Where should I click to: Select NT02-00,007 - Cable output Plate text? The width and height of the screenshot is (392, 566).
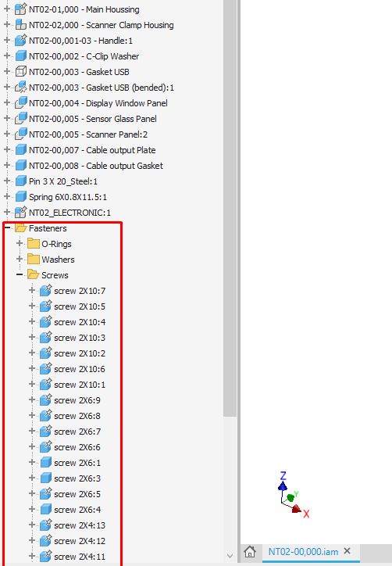[x=92, y=150]
